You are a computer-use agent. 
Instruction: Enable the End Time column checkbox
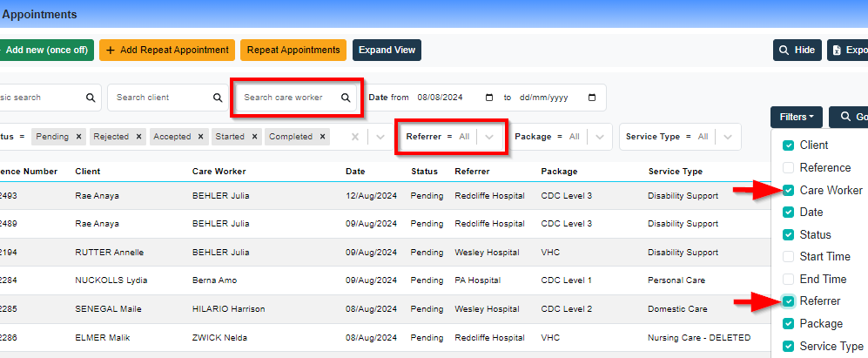tap(788, 279)
